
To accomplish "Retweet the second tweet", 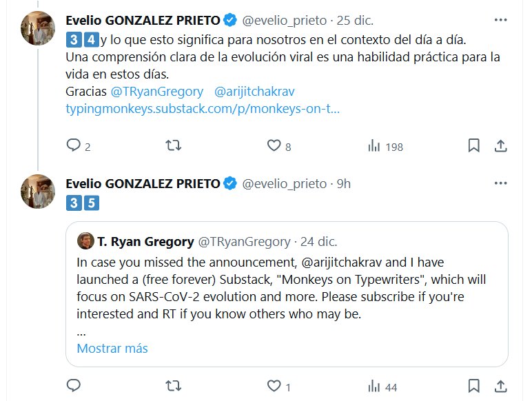I will 174,385.
